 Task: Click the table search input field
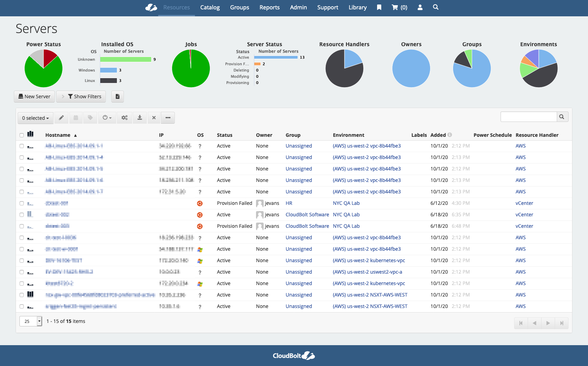point(528,117)
